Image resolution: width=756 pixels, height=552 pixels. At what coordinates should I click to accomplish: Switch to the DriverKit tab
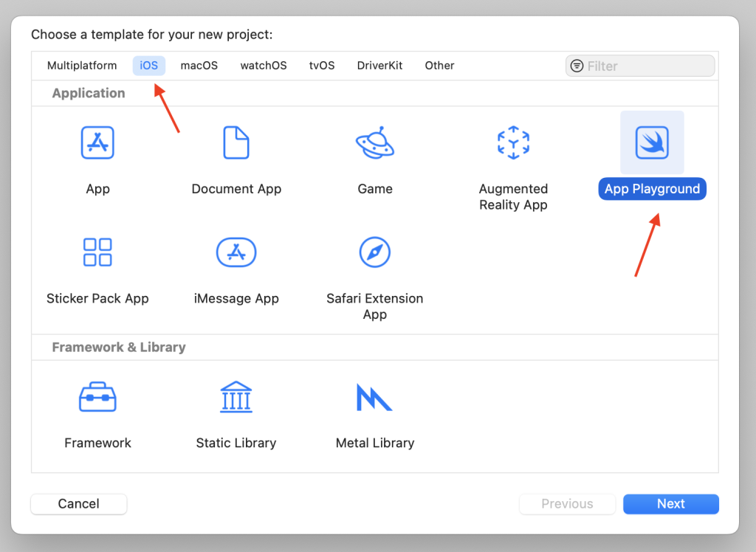pyautogui.click(x=379, y=66)
